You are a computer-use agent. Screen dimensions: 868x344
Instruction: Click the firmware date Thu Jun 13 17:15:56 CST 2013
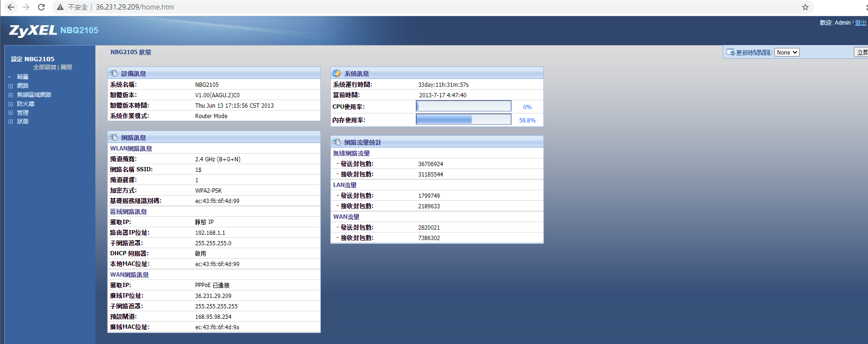click(x=234, y=106)
